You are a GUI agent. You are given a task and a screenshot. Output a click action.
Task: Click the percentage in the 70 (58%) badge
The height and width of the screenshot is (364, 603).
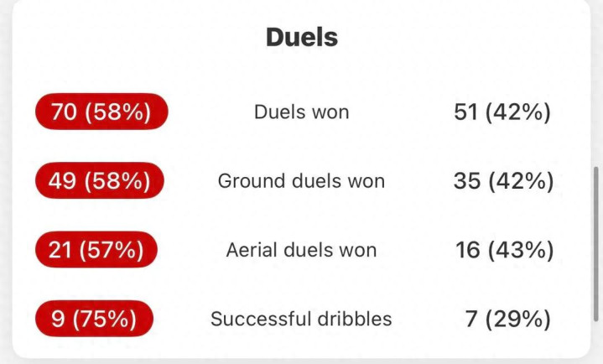[x=117, y=112]
